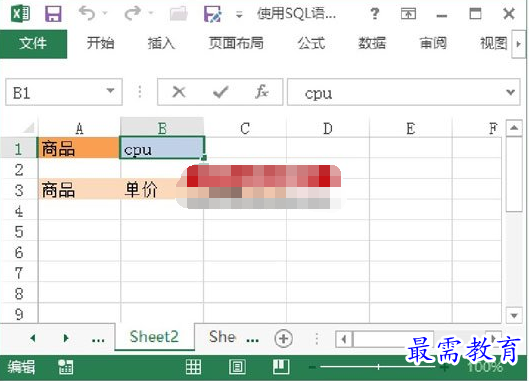Click the Select All corner triangle

[28, 128]
